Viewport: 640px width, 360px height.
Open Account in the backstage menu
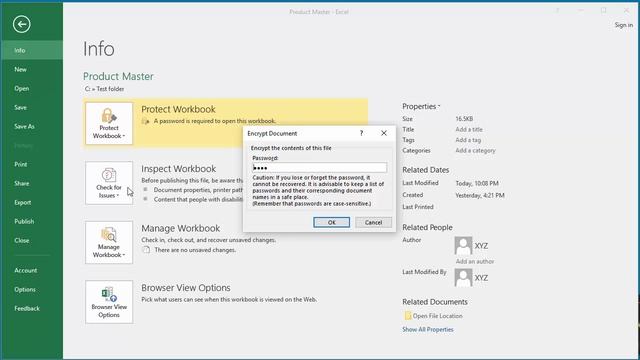click(x=32, y=270)
